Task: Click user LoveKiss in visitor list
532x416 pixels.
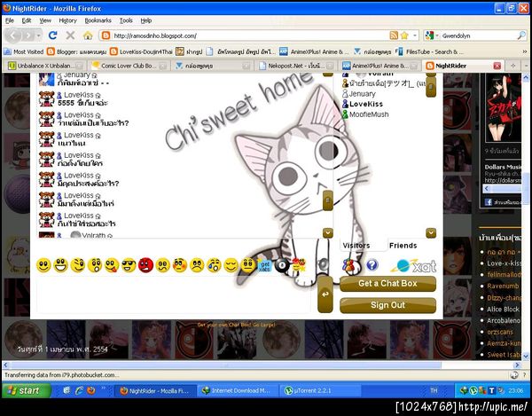Action: tap(363, 104)
